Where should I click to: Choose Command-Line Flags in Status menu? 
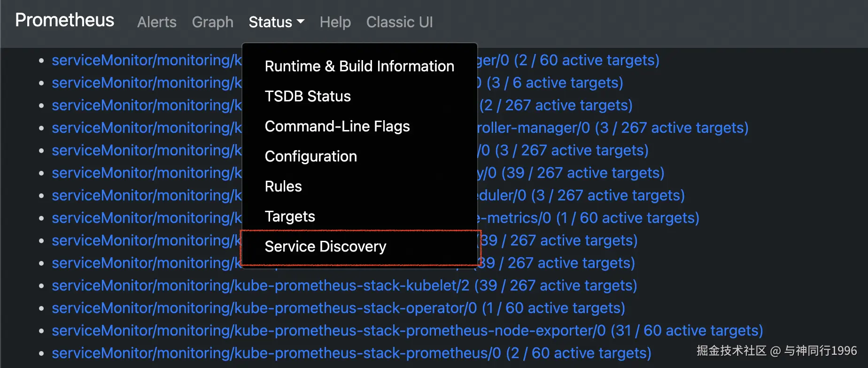(337, 126)
